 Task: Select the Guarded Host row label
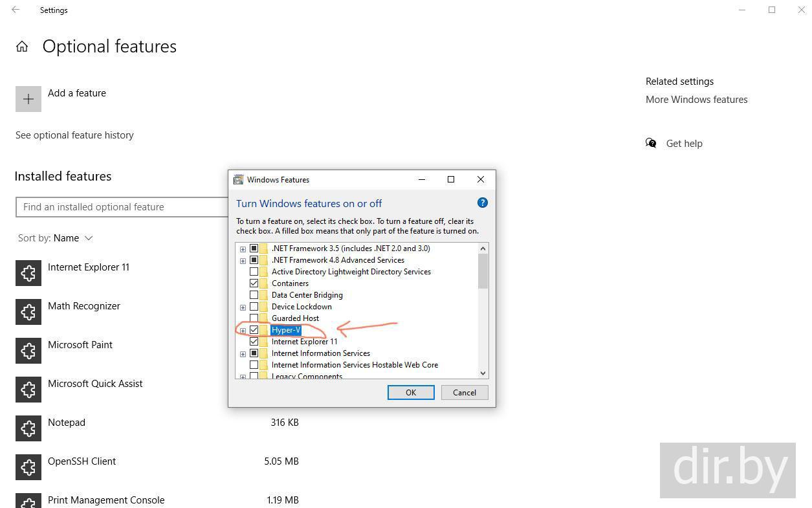pos(295,318)
